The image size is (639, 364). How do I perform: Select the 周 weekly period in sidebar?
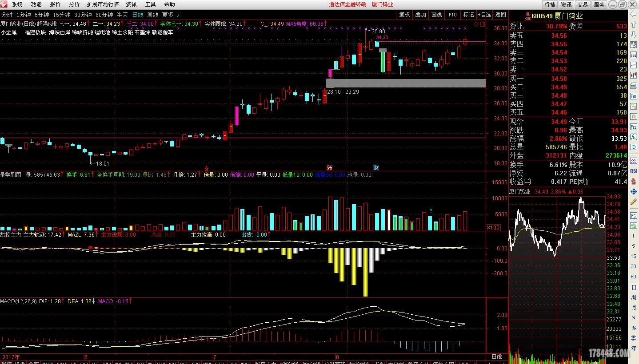633,297
